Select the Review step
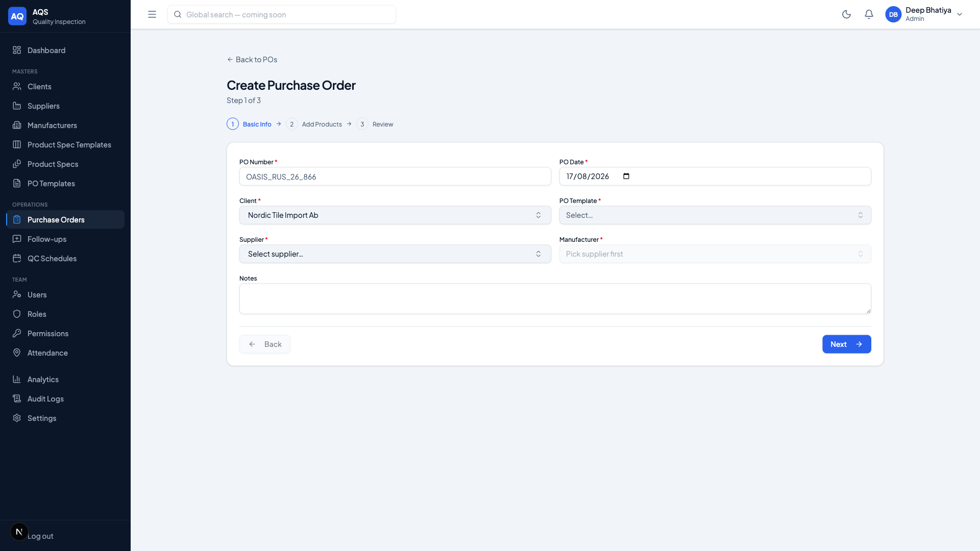This screenshot has height=551, width=980. [375, 124]
